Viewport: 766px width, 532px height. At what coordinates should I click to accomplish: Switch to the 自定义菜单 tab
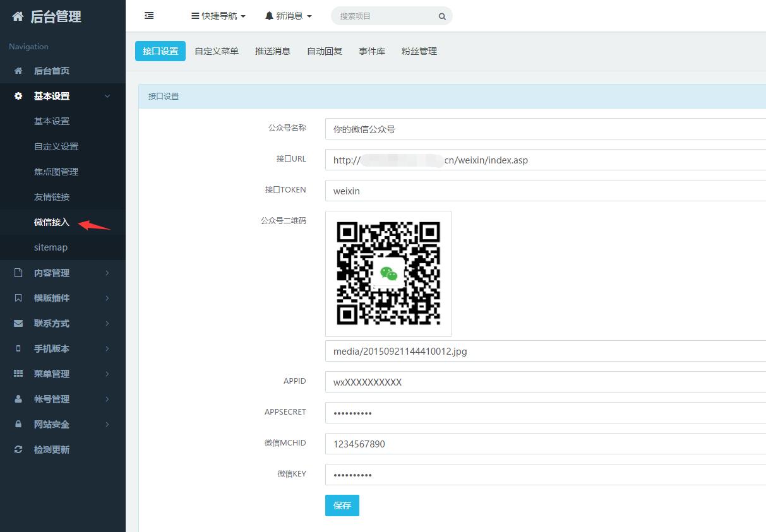click(217, 51)
